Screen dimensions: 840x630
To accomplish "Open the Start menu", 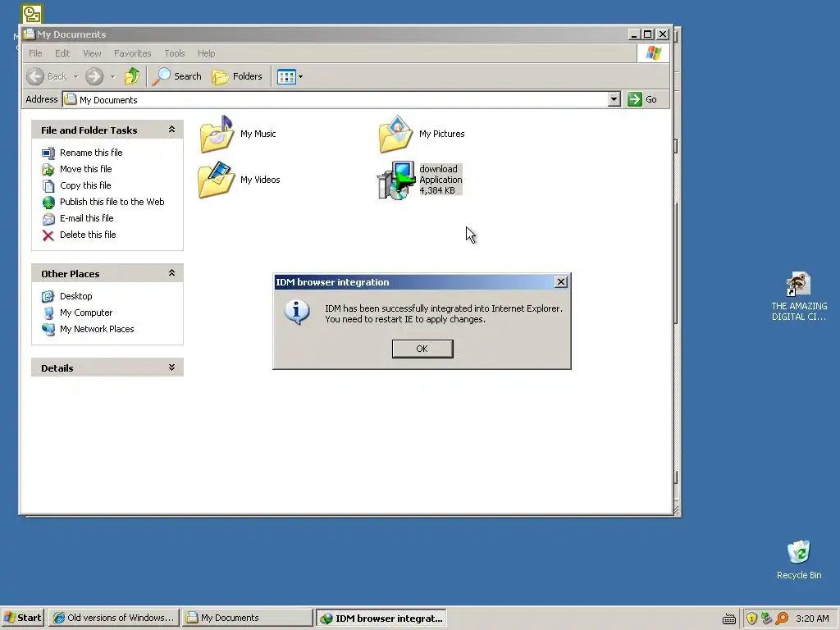I will [22, 618].
